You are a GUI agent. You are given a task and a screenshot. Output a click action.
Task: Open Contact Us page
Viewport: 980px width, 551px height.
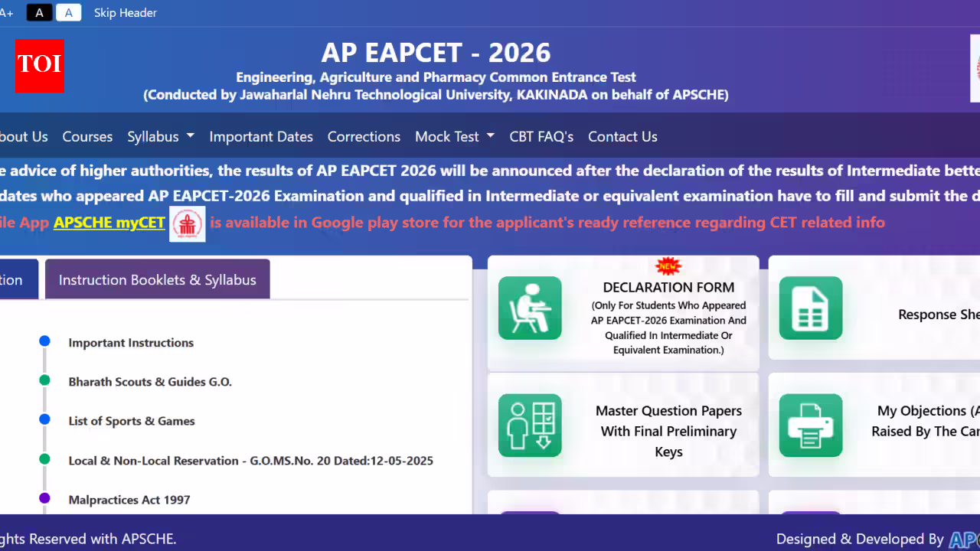(x=622, y=136)
